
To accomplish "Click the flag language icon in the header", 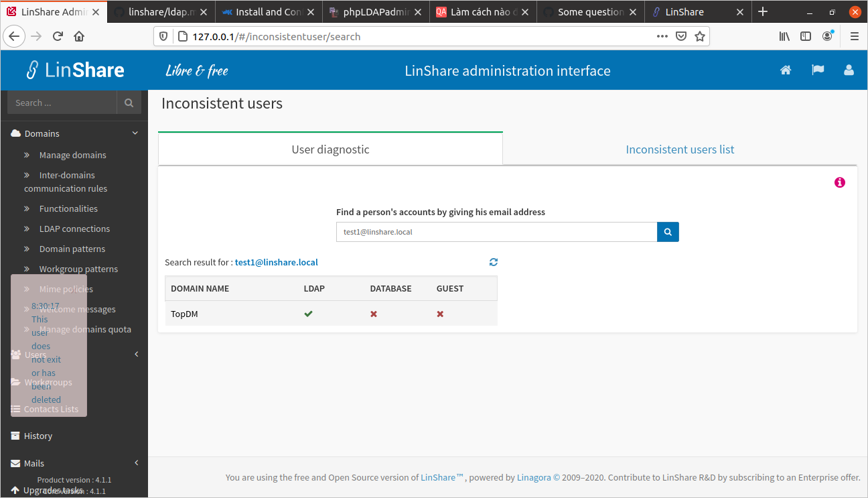I will point(818,70).
